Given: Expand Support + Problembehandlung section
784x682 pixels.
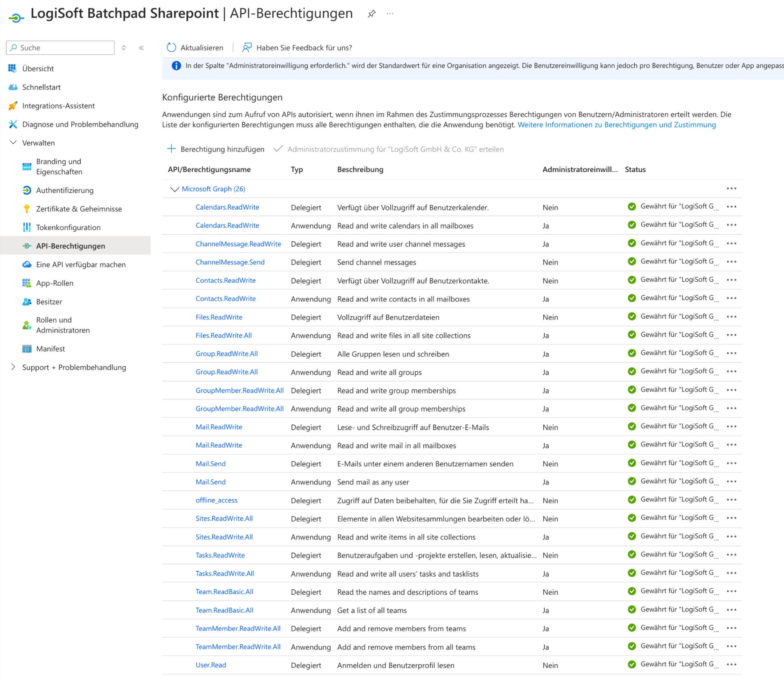Looking at the screenshot, I should pyautogui.click(x=13, y=367).
